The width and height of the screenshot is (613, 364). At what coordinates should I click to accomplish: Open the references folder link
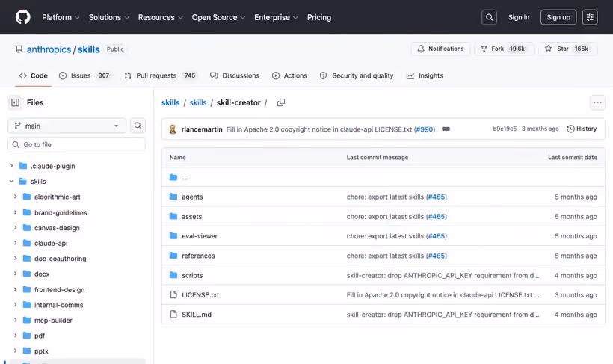[198, 256]
